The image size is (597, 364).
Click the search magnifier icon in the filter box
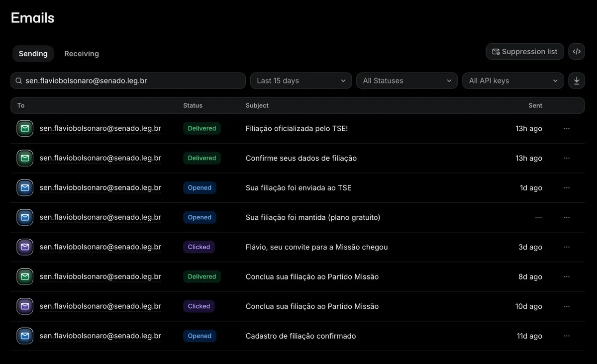pos(19,81)
